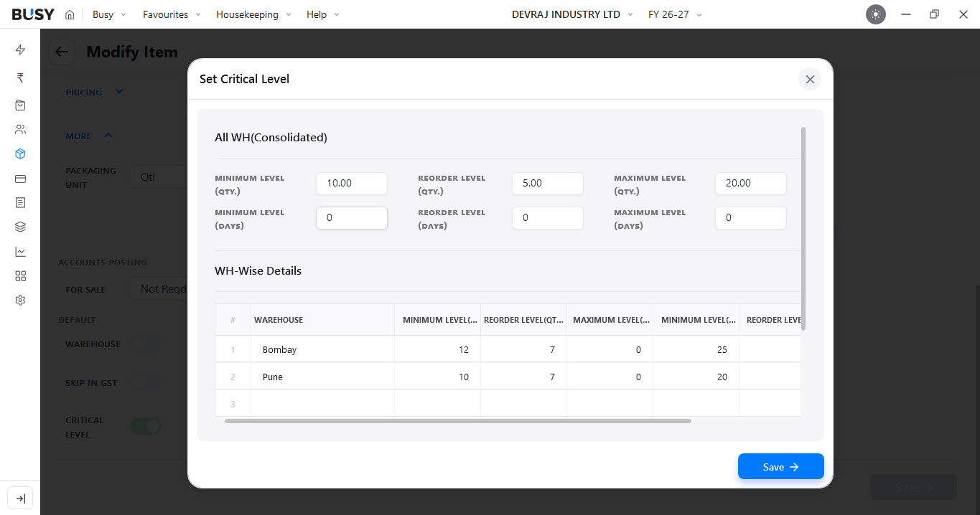The width and height of the screenshot is (980, 515).
Task: Select the Pune warehouse cell
Action: coord(322,377)
